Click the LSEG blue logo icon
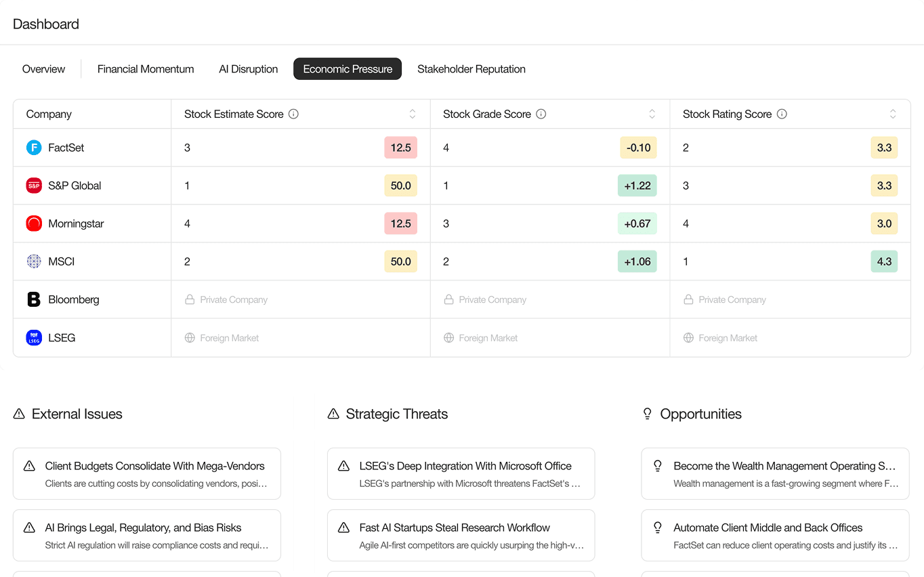This screenshot has height=577, width=924. pyautogui.click(x=34, y=337)
